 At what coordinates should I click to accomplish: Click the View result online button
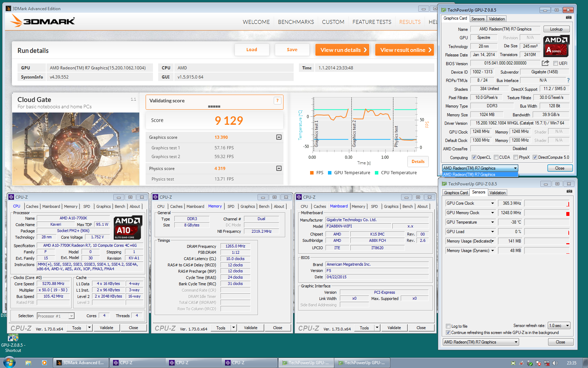[x=405, y=50]
